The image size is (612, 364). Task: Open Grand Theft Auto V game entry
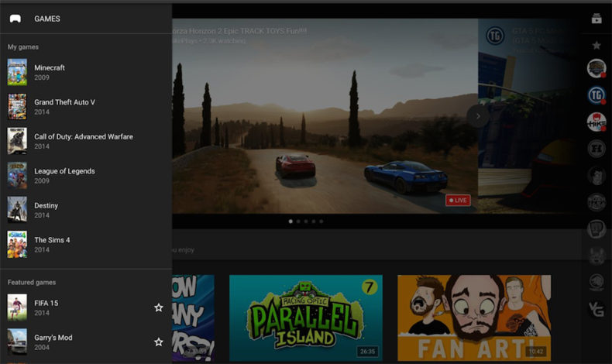click(x=86, y=107)
